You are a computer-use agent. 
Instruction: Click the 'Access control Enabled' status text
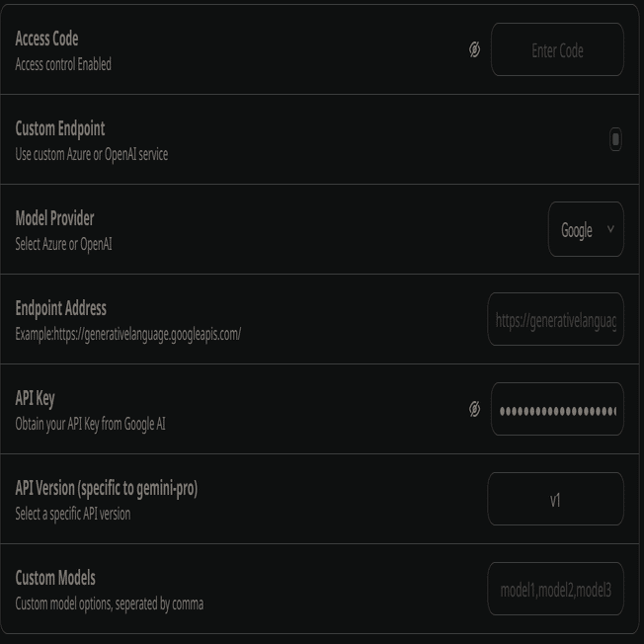[63, 64]
